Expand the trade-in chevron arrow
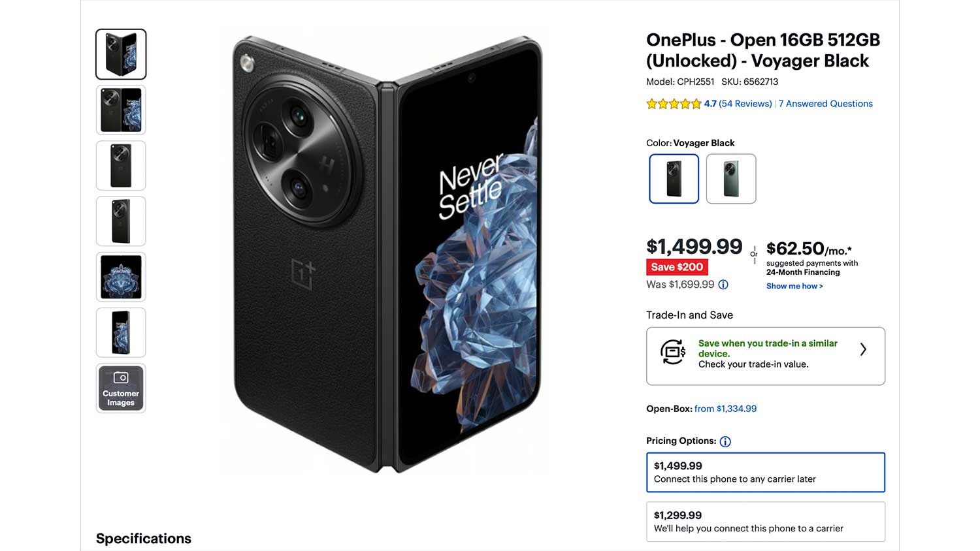Screen dimensions: 980x551 click(863, 349)
